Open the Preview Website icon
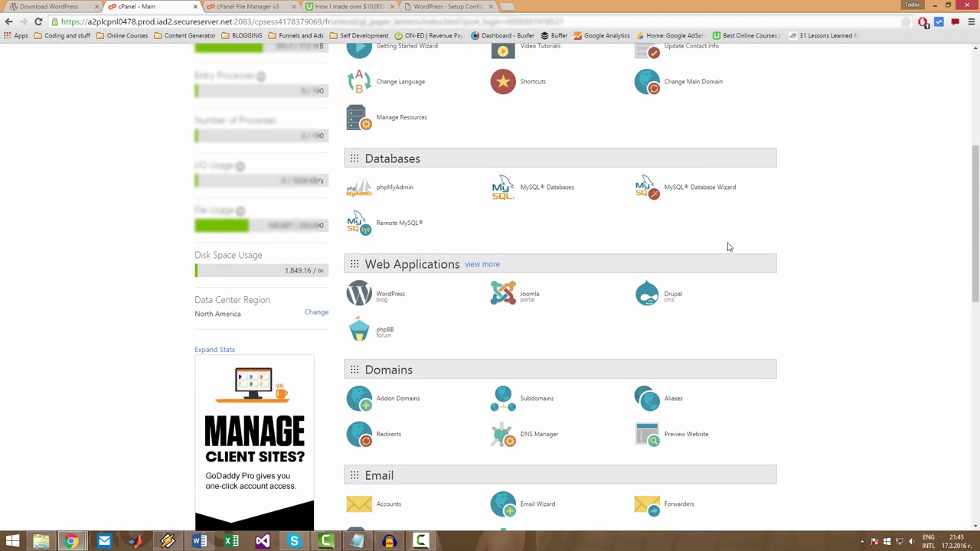 coord(647,434)
